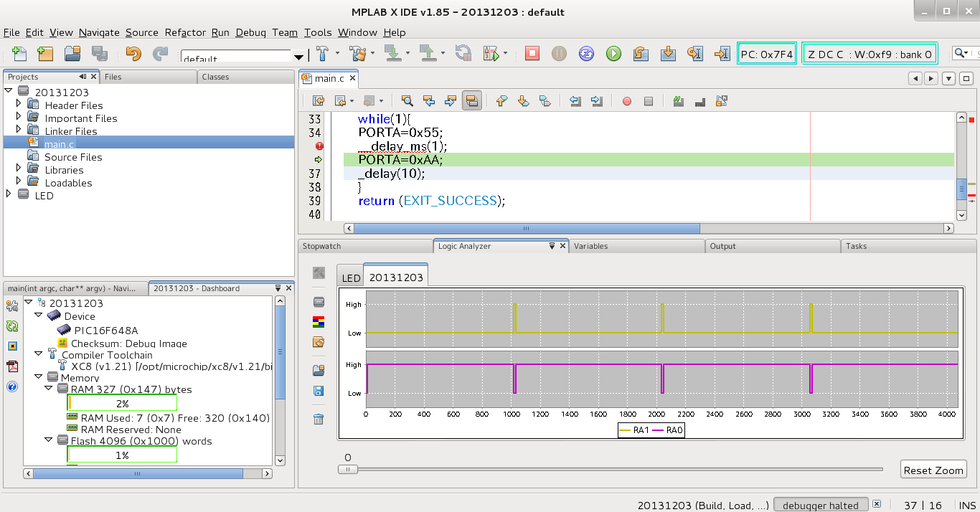980x512 pixels.
Task: Expand the Linker Files folder node
Action: click(19, 130)
